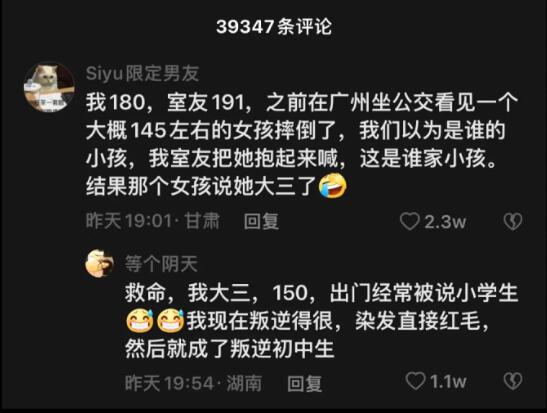547x413 pixels.
Task: Tap broken heart on 等个阴天's reply
Action: [513, 381]
